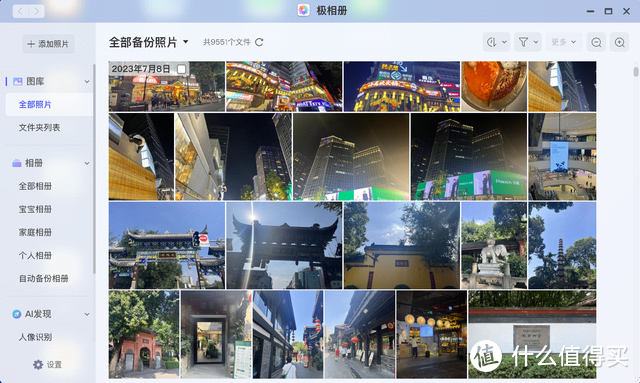
Task: Open the sort order dropdown icon
Action: coord(496,42)
